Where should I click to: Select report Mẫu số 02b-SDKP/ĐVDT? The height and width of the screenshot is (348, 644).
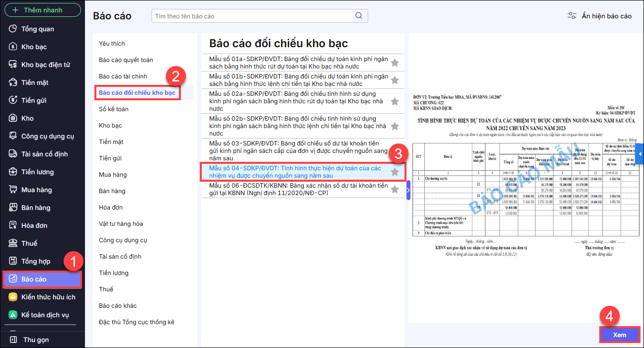click(x=303, y=126)
